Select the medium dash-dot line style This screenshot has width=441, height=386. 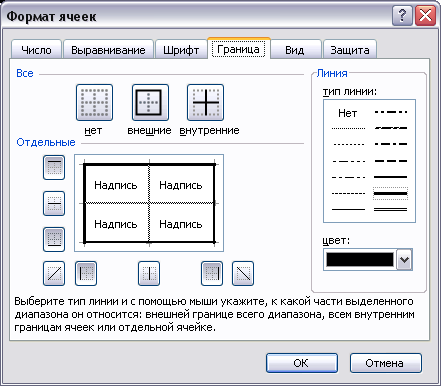pos(390,144)
